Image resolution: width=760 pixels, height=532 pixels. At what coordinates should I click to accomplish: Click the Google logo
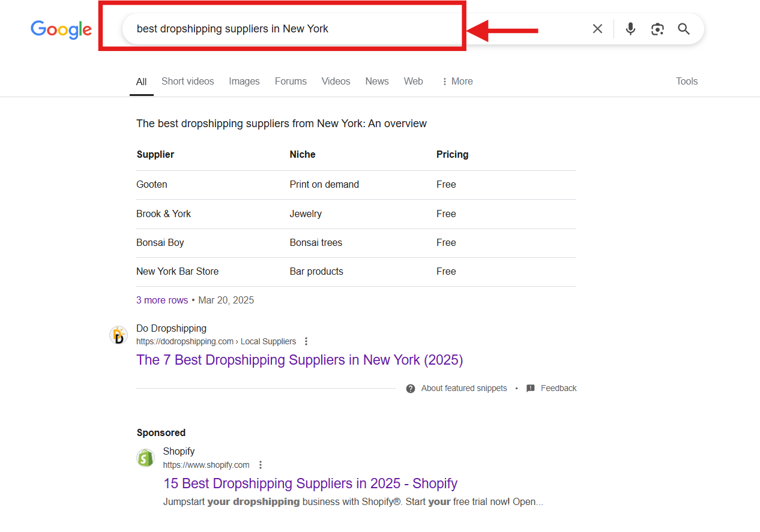[x=61, y=29]
